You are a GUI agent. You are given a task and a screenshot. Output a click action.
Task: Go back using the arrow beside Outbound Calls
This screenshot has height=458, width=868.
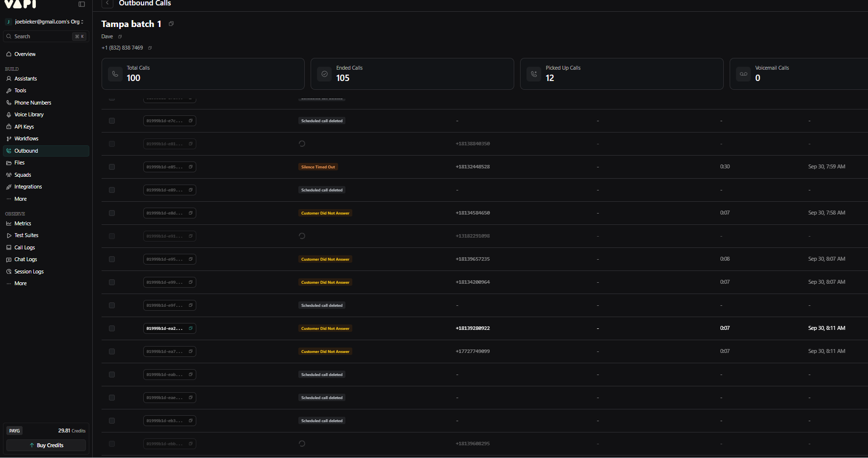pyautogui.click(x=107, y=3)
